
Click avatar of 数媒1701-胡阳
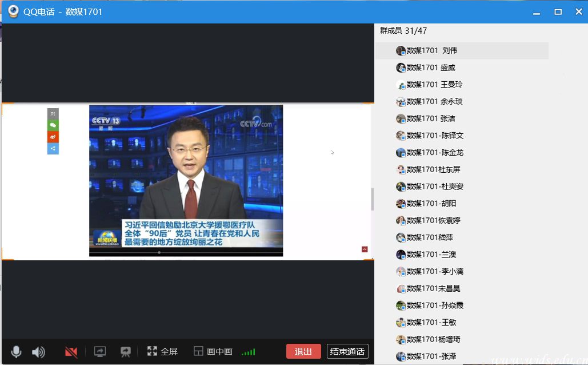point(401,204)
